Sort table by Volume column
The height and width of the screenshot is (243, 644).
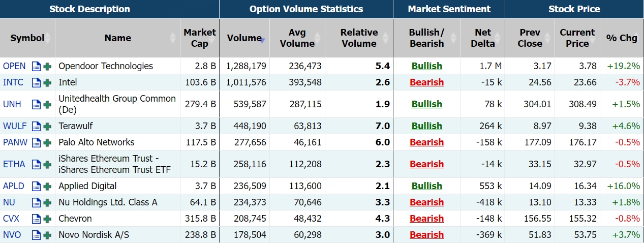click(244, 38)
